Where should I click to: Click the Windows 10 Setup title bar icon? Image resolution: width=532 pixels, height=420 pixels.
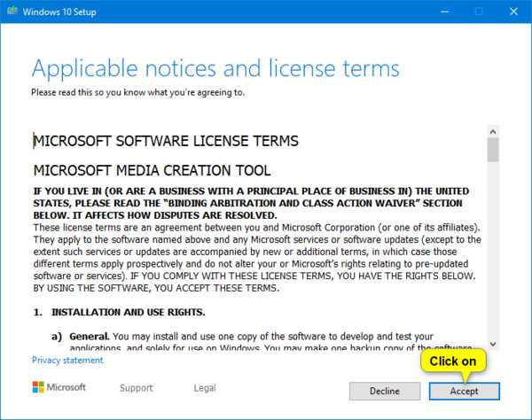click(x=12, y=12)
